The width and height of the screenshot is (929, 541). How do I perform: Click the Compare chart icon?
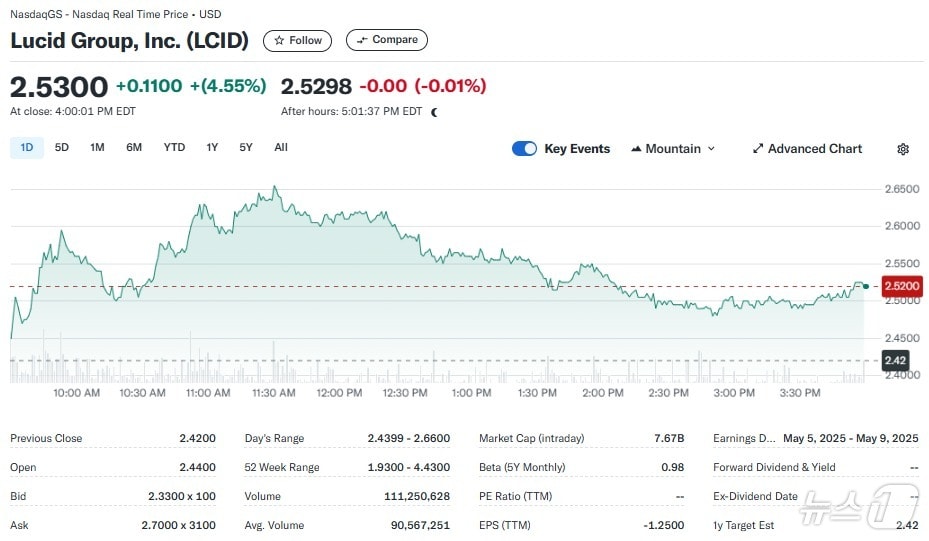click(x=362, y=40)
